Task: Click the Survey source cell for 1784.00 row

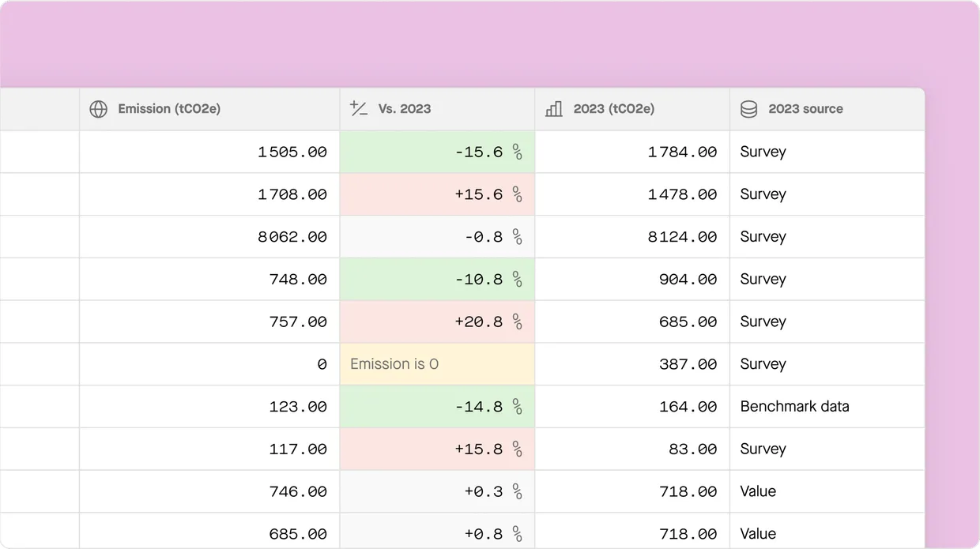Action: [x=763, y=152]
